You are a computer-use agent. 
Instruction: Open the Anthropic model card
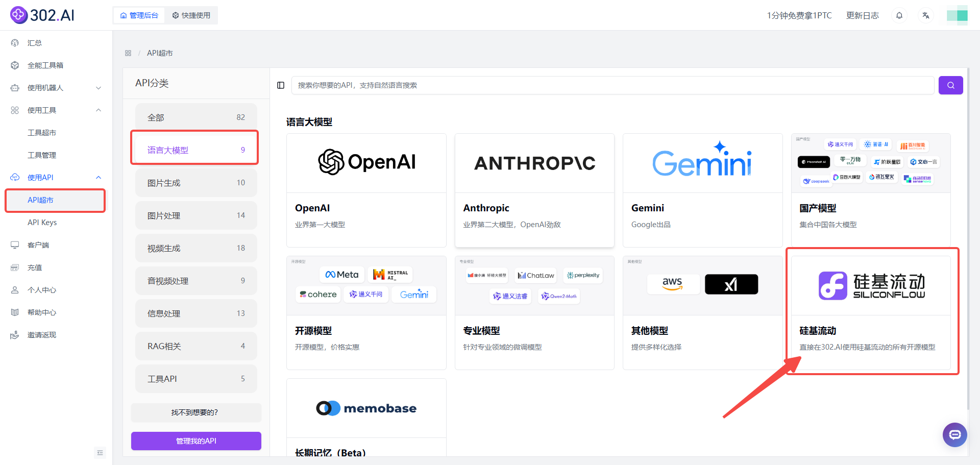(x=534, y=190)
